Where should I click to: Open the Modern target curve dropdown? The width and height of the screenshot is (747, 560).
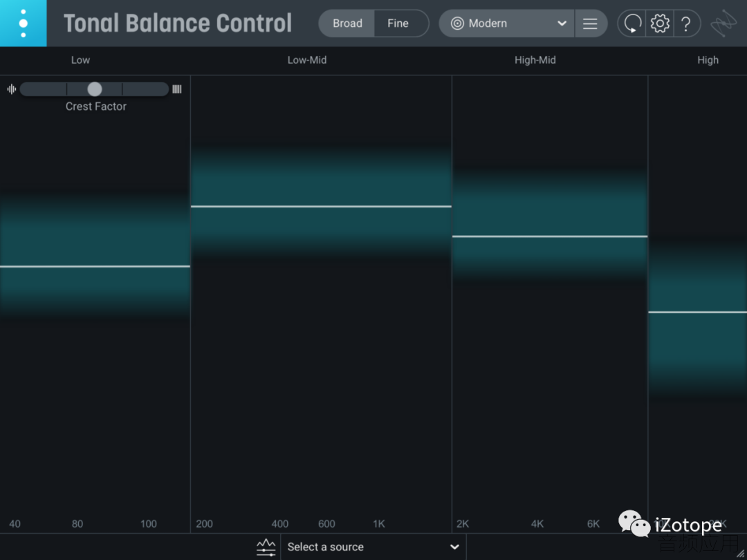point(506,24)
